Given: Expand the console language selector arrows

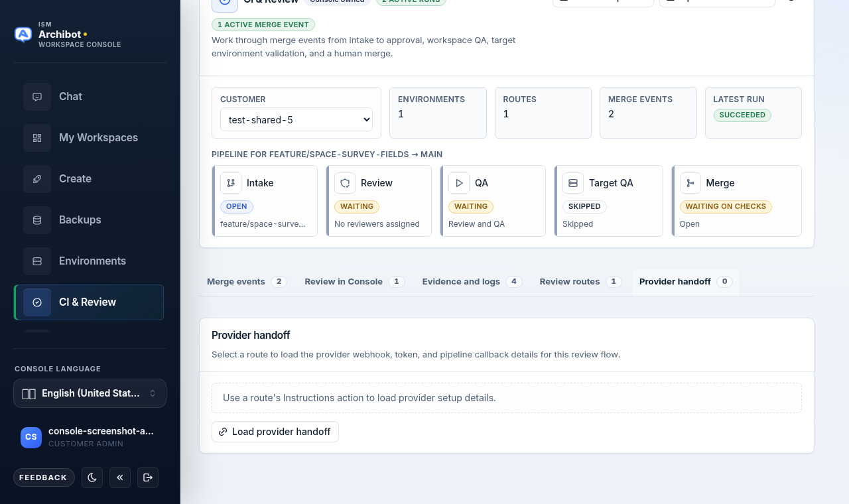Looking at the screenshot, I should 153,393.
